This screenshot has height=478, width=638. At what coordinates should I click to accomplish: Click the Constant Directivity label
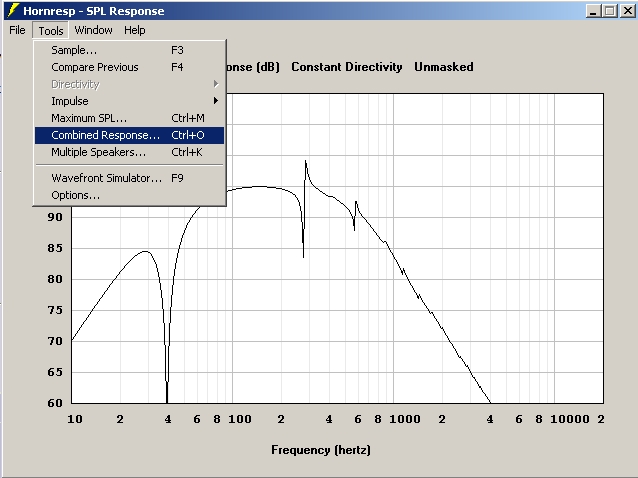coord(347,67)
